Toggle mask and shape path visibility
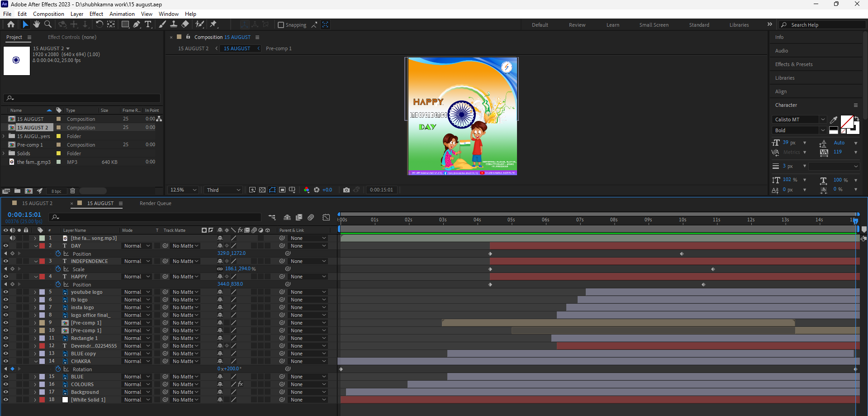The width and height of the screenshot is (868, 416). 272,190
